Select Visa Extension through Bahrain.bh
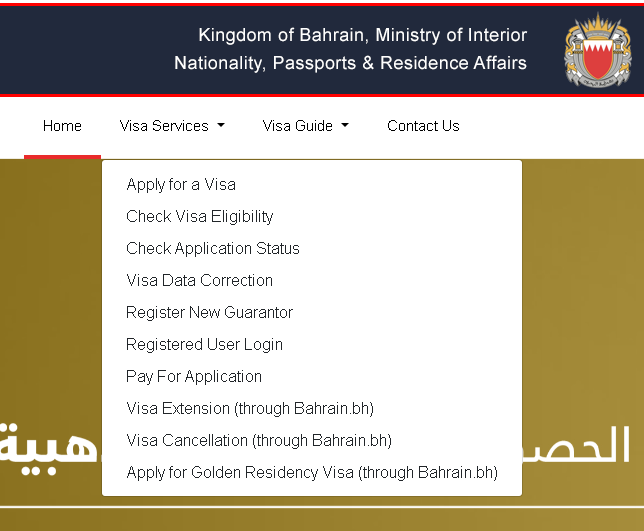This screenshot has width=644, height=531. coord(250,409)
